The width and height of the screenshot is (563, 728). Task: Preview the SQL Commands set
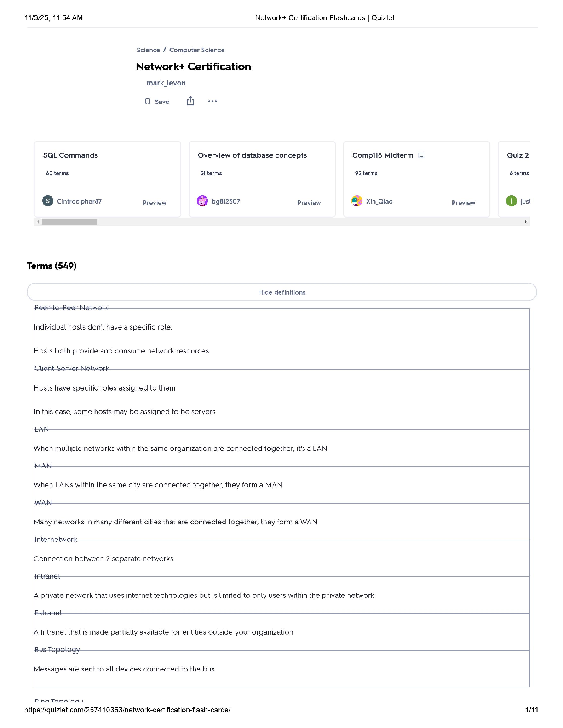(154, 203)
